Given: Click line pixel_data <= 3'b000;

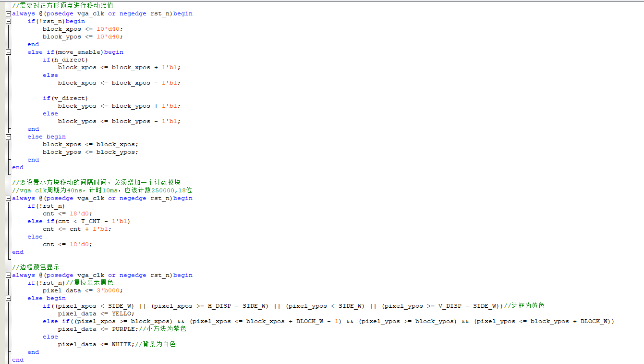Looking at the screenshot, I should point(83,290).
